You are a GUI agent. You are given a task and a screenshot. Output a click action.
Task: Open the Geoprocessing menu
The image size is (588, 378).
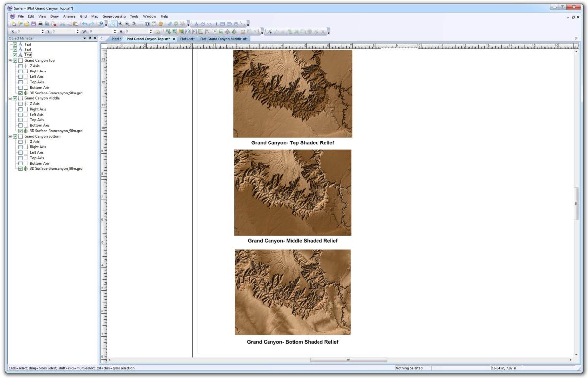pos(114,16)
